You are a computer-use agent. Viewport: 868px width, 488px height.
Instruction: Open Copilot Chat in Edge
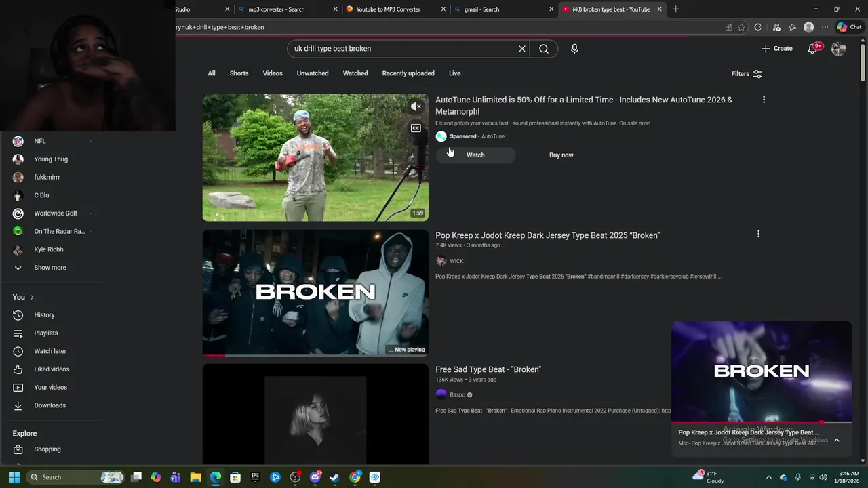point(850,27)
